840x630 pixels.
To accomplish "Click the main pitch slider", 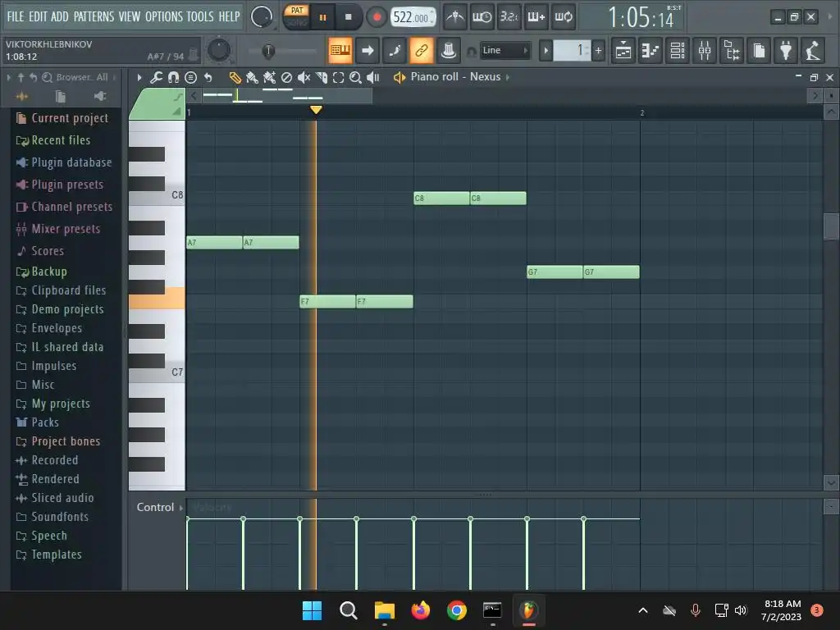I will [268, 51].
